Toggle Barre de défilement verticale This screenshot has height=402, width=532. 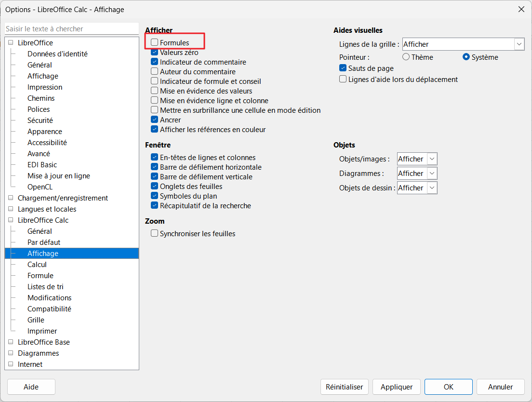pyautogui.click(x=154, y=177)
